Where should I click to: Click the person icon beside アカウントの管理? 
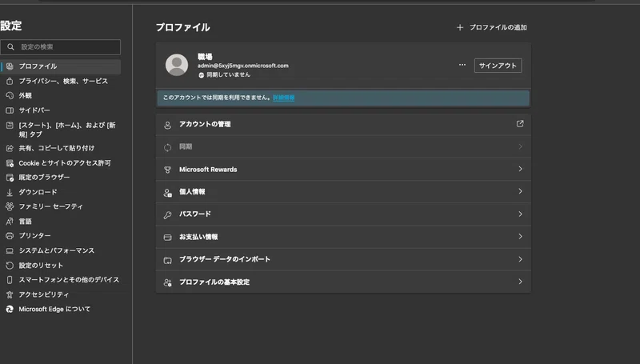pos(167,125)
